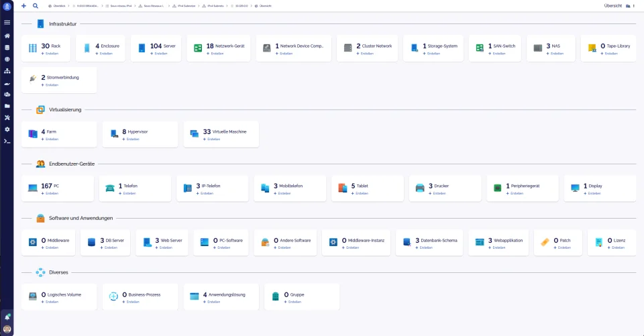The image size is (644, 336).
Task: Open the folder icon in the sidebar
Action: tap(7, 106)
